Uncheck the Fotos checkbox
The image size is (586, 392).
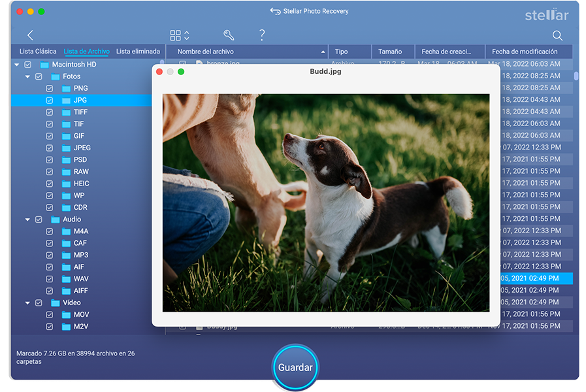point(39,76)
